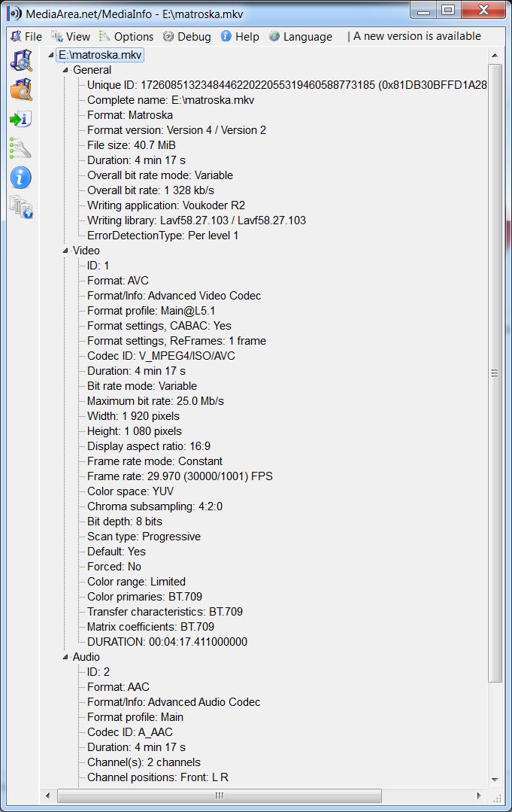Screen dimensions: 512x812
Task: Open the Debug menu
Action: coord(187,36)
